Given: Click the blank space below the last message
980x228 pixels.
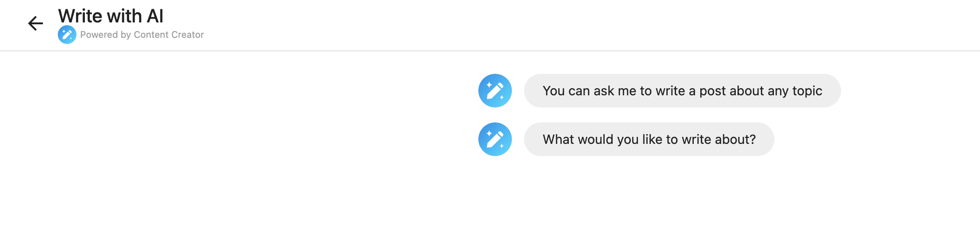Looking at the screenshot, I should [648, 196].
